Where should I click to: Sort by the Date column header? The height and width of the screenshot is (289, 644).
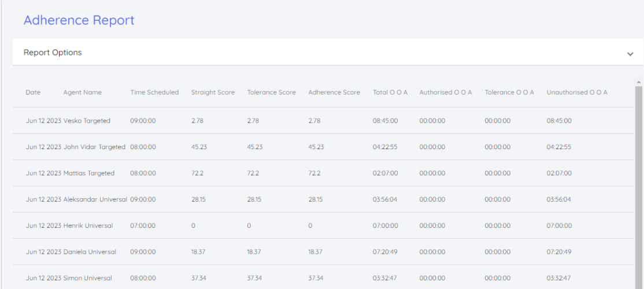[x=33, y=92]
